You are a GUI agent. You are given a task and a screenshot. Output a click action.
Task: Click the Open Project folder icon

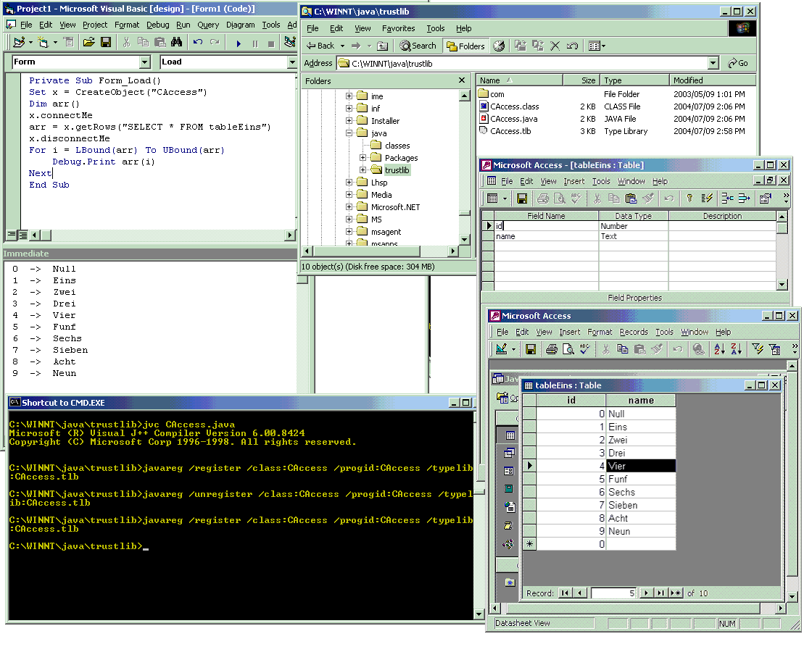[x=88, y=43]
